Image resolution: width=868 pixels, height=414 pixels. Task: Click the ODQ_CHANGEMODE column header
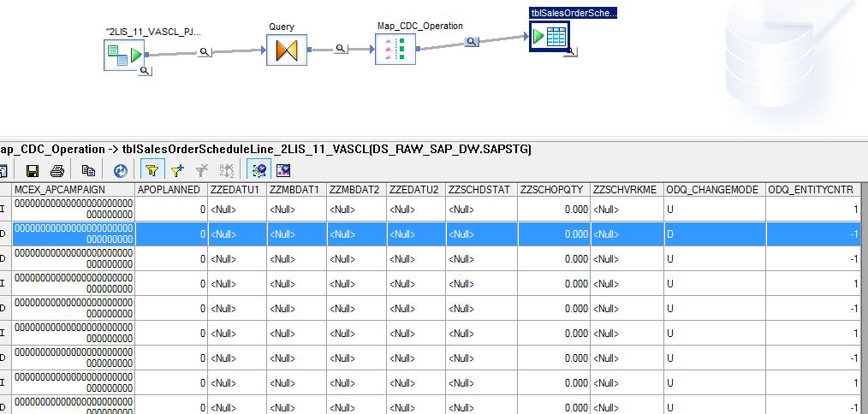[x=716, y=189]
